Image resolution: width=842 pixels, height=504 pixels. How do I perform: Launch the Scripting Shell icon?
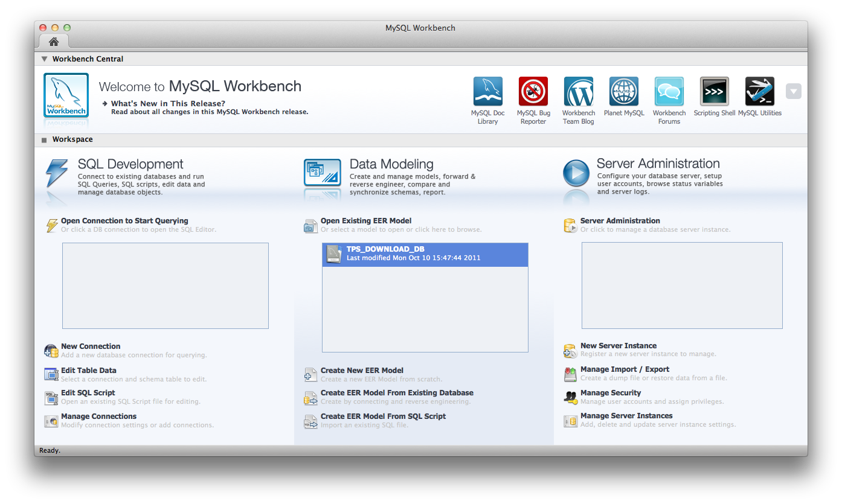[x=715, y=92]
